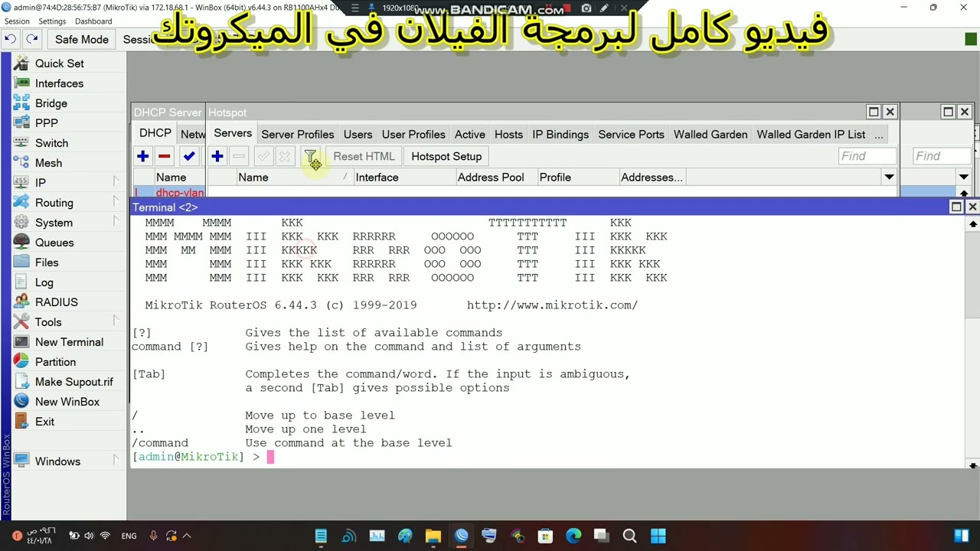
Task: Click ENG language indicator in taskbar
Action: 129,536
